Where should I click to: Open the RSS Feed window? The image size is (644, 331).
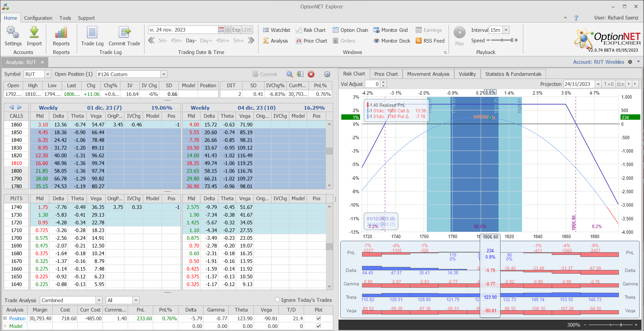(430, 41)
